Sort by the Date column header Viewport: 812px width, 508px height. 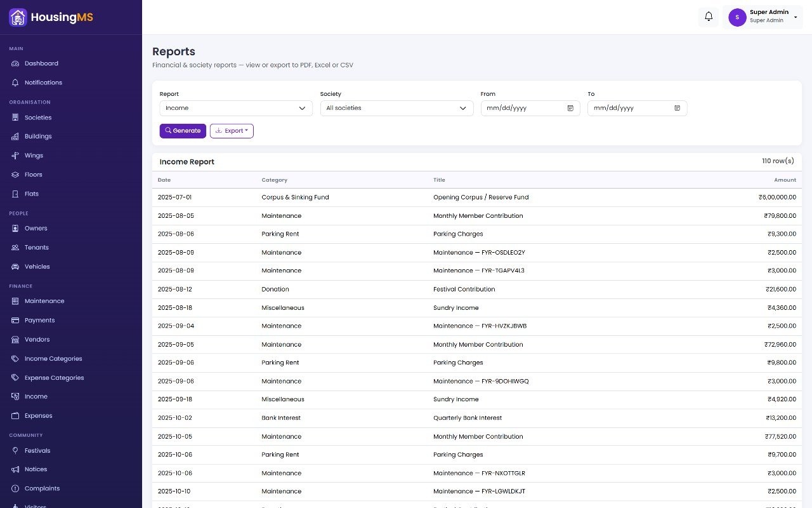(x=164, y=180)
